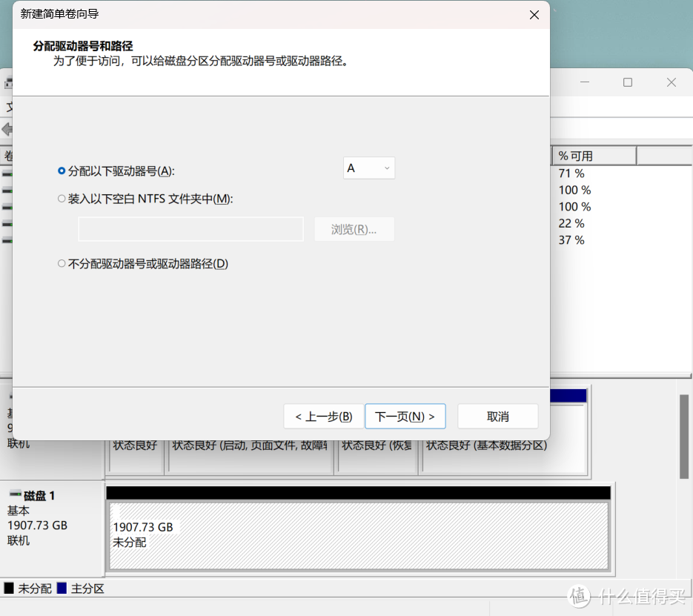693x616 pixels.
Task: Click the 上一步(B) button to go back
Action: 323,416
